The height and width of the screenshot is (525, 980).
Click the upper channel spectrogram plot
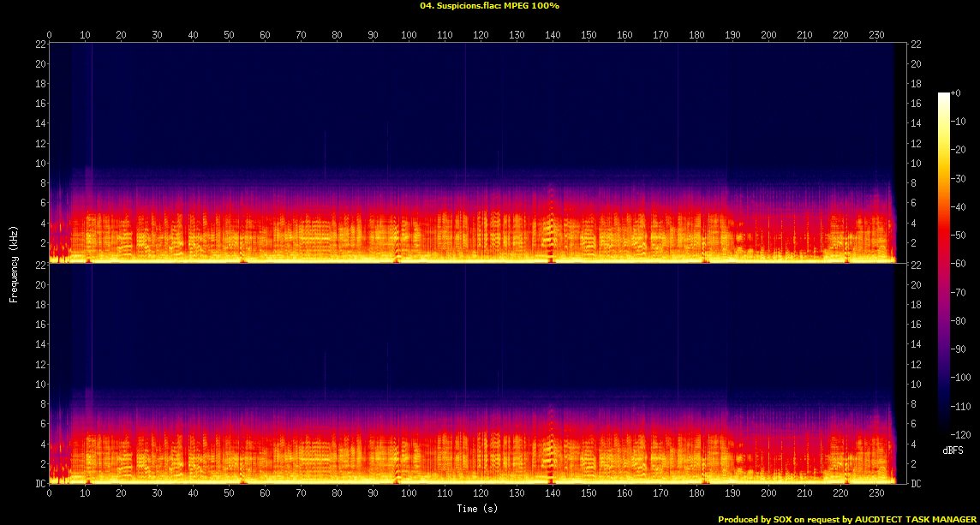tap(472, 152)
